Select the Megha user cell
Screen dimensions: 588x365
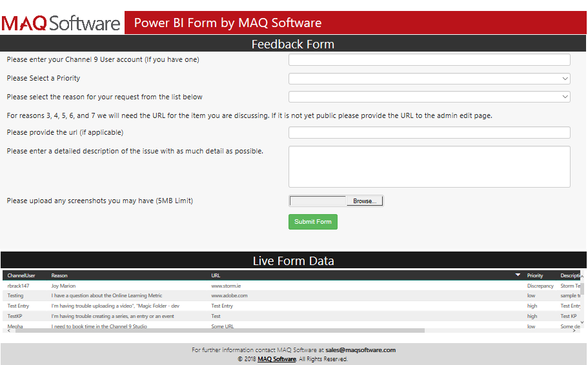pyautogui.click(x=15, y=326)
